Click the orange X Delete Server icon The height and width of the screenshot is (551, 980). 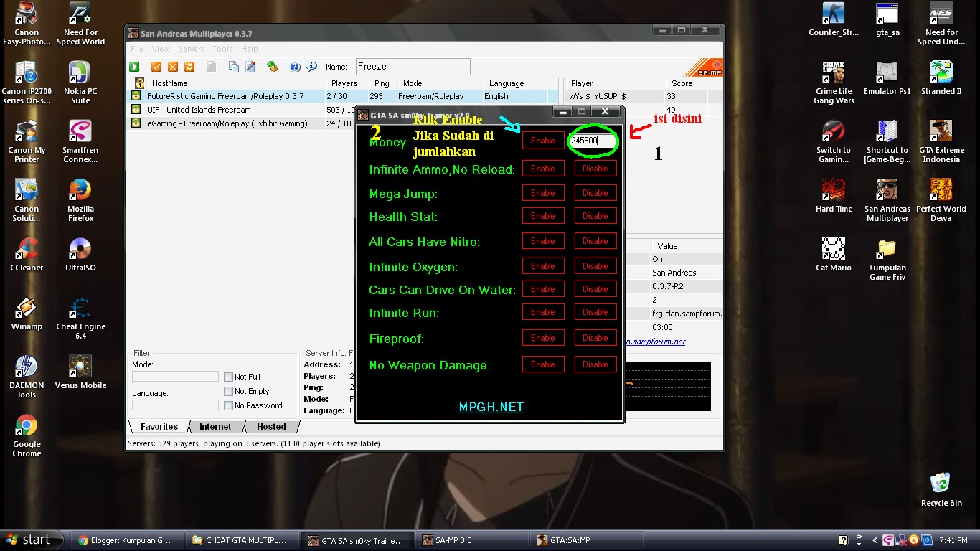coord(173,67)
